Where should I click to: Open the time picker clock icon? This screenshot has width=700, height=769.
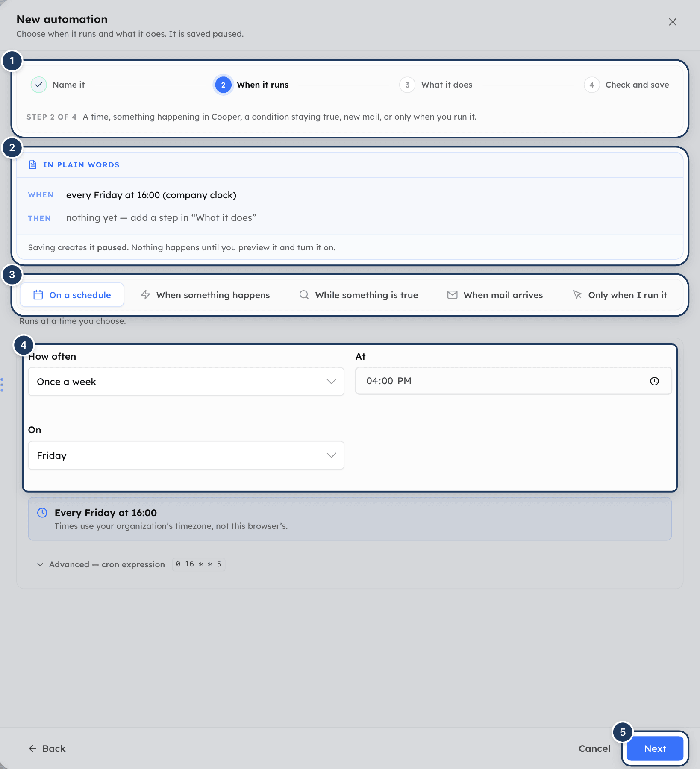pos(654,381)
